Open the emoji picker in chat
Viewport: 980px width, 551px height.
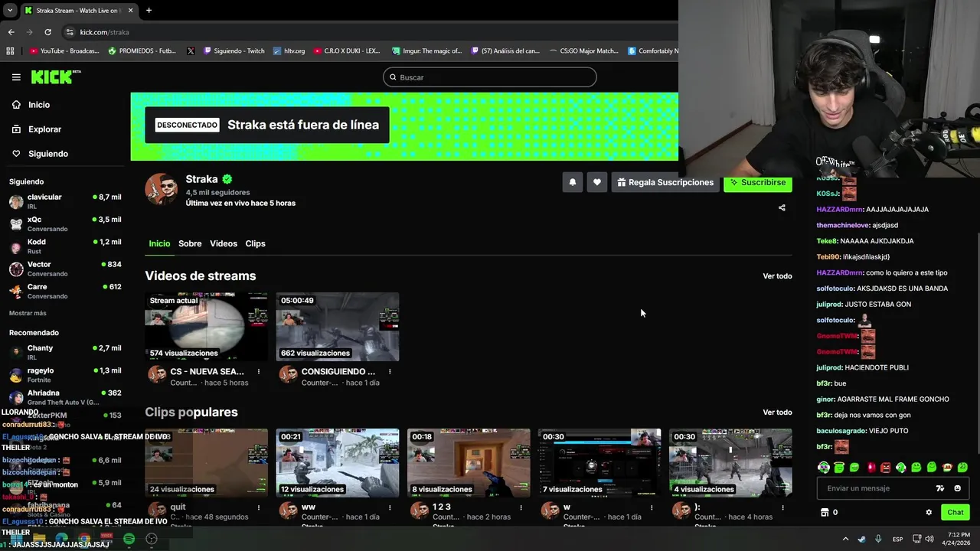958,488
